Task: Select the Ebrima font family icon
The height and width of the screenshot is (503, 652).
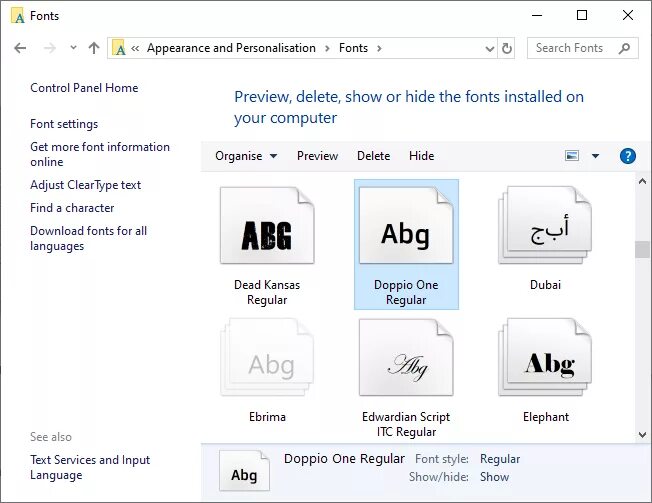Action: (267, 358)
